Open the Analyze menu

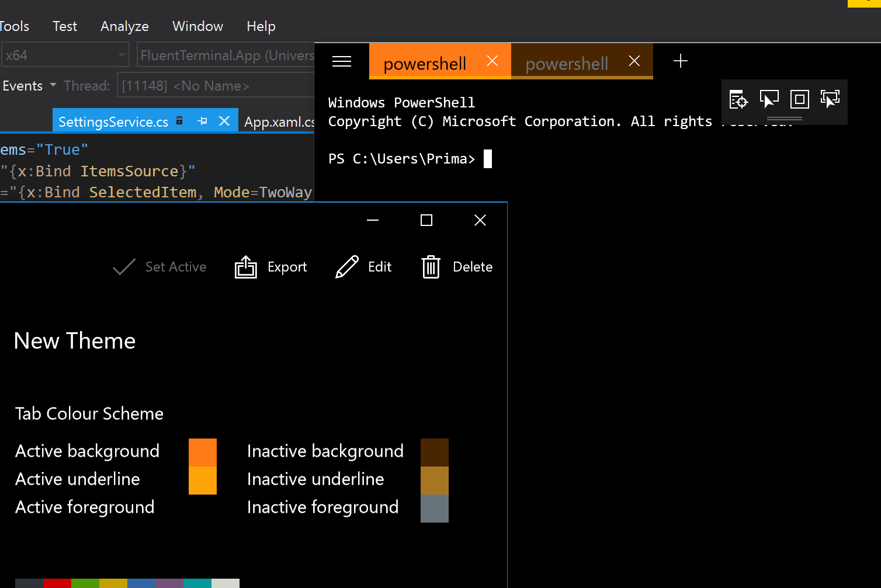(x=124, y=26)
